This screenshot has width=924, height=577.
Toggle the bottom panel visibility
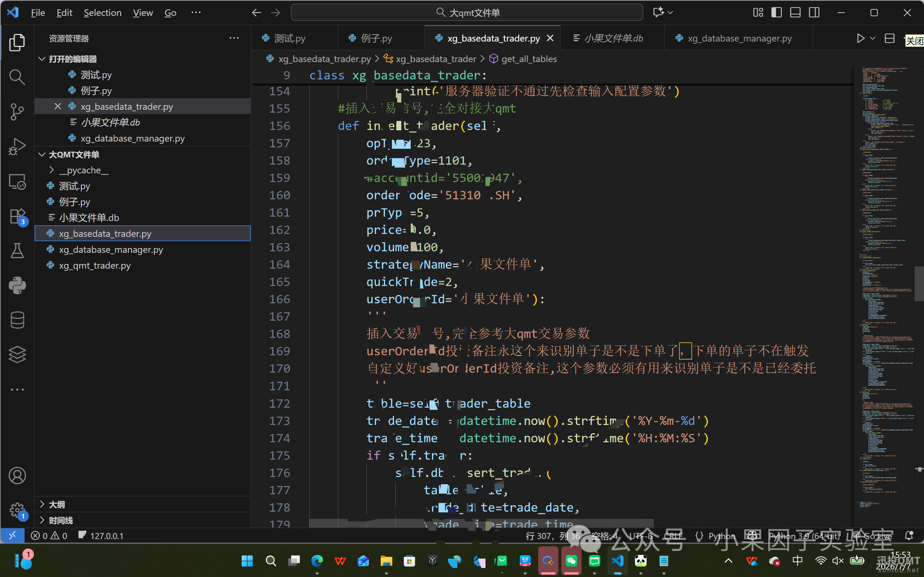coord(795,13)
